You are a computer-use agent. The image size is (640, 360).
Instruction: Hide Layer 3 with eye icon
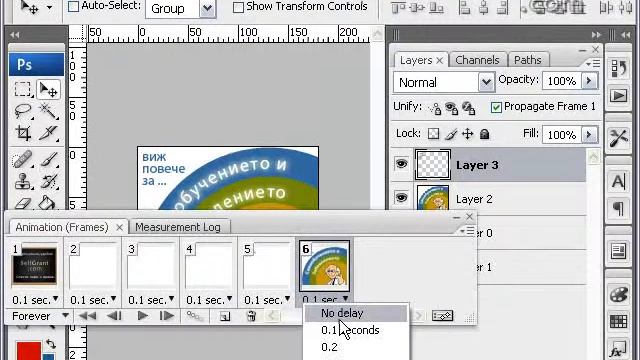point(401,164)
